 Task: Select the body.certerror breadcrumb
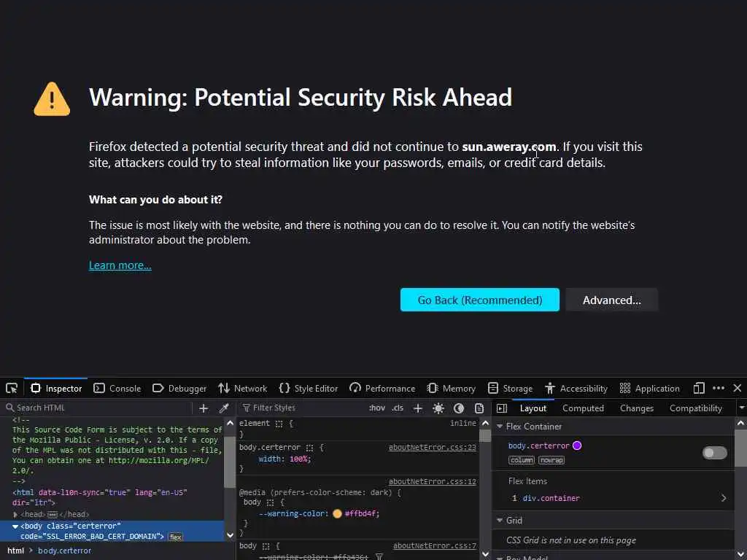(x=65, y=551)
